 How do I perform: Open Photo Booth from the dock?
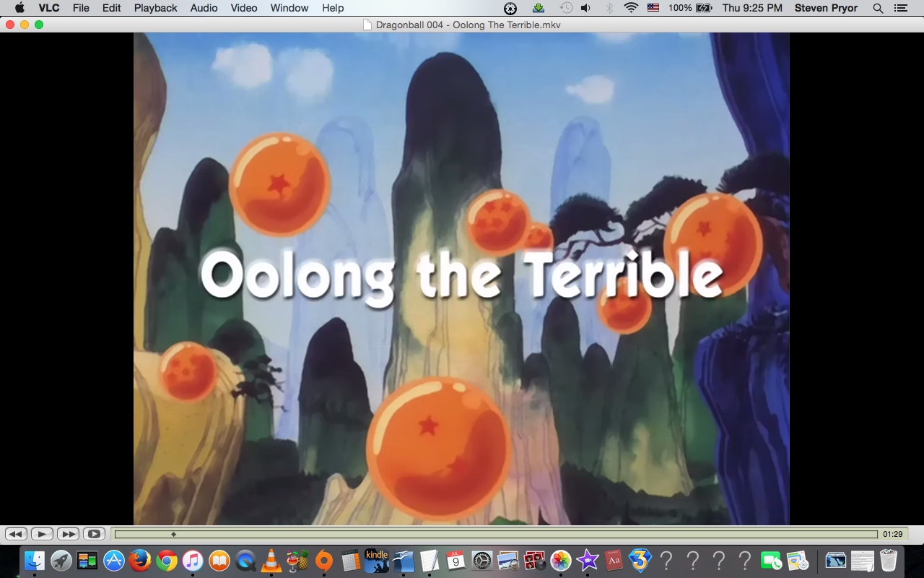point(535,560)
